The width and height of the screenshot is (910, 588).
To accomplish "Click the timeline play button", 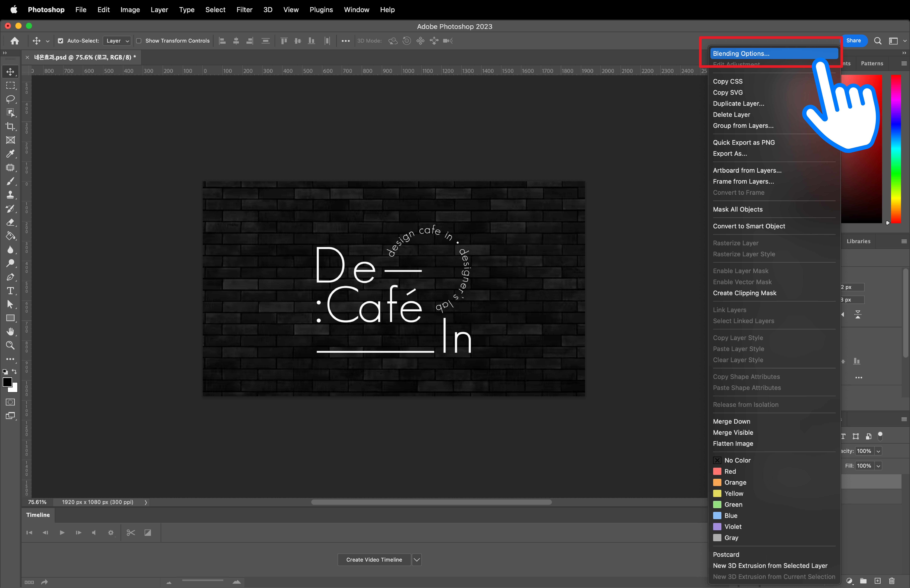I will point(62,533).
